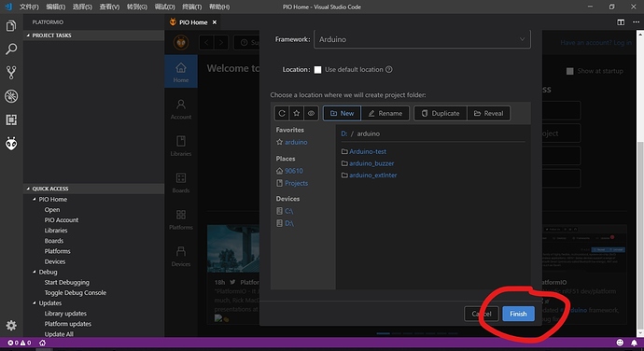
Task: Click the New folder button
Action: pyautogui.click(x=342, y=114)
